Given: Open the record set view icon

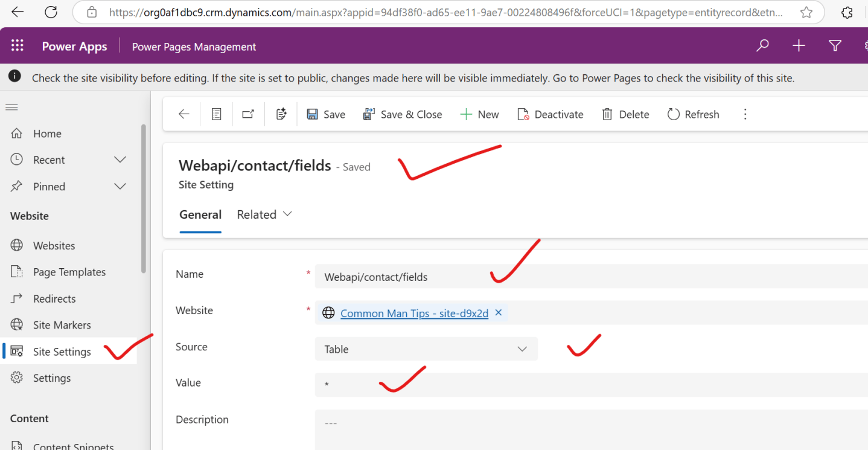Looking at the screenshot, I should coord(216,114).
